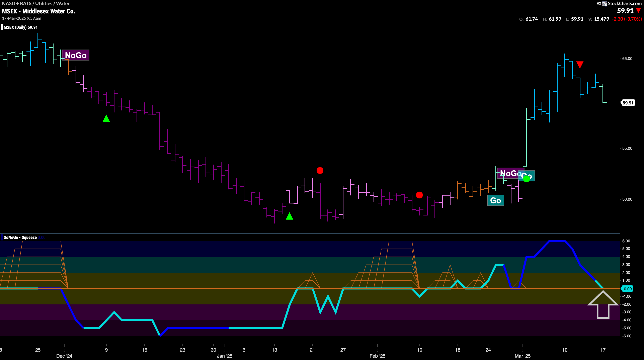Click the NoGo label near December 2024
This screenshot has height=360, width=644.
pyautogui.click(x=76, y=55)
